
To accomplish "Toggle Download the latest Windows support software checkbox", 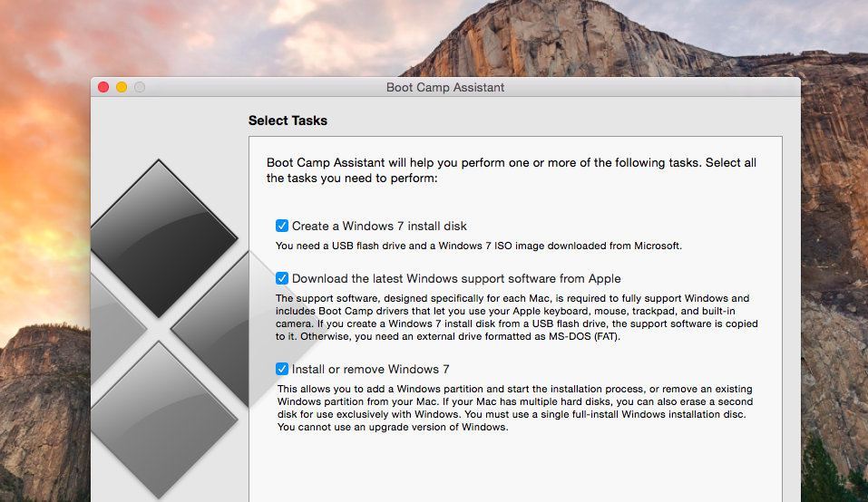I will 282,278.
